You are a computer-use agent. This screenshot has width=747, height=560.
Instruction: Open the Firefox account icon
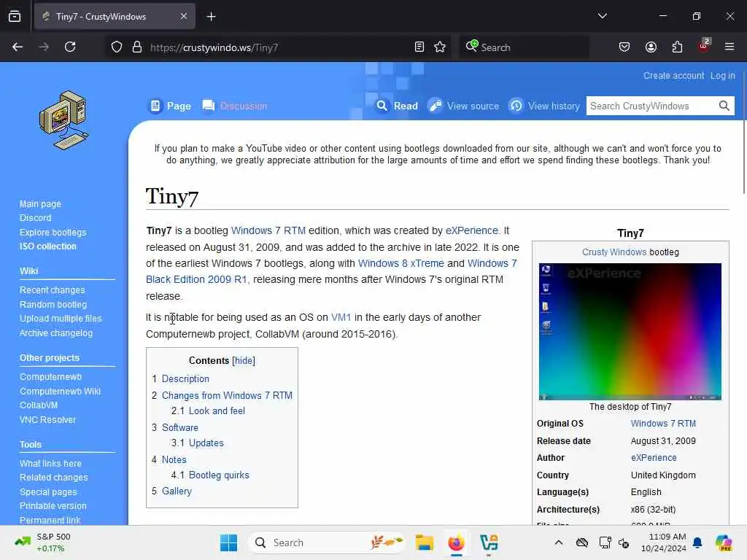(x=651, y=47)
